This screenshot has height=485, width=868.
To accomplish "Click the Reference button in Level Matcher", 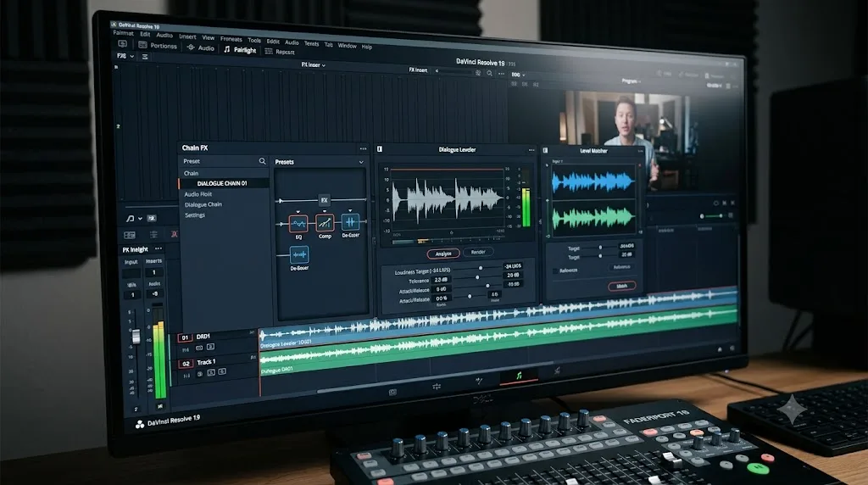I will click(x=621, y=267).
